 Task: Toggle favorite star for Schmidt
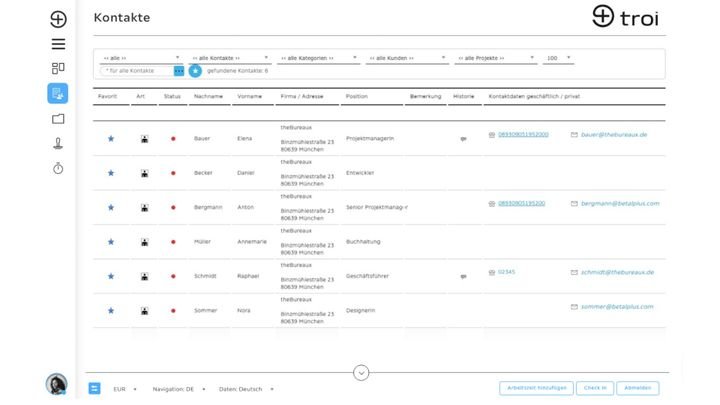[x=111, y=276]
